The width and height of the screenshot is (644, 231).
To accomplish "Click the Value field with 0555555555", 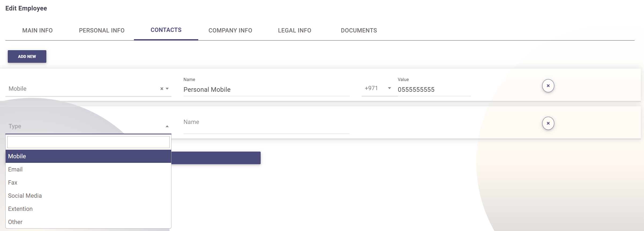I will 433,90.
